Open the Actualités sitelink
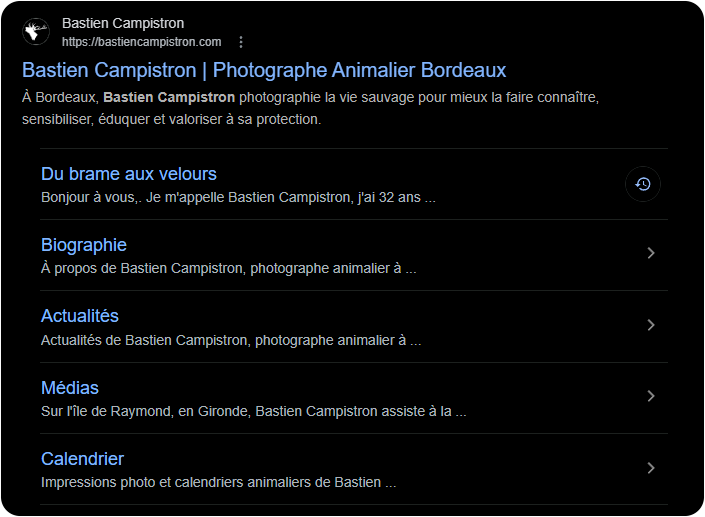The height and width of the screenshot is (517, 705). coord(80,316)
